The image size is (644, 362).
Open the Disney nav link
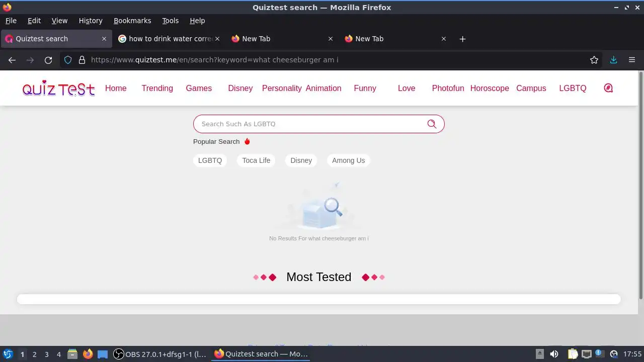pyautogui.click(x=240, y=88)
